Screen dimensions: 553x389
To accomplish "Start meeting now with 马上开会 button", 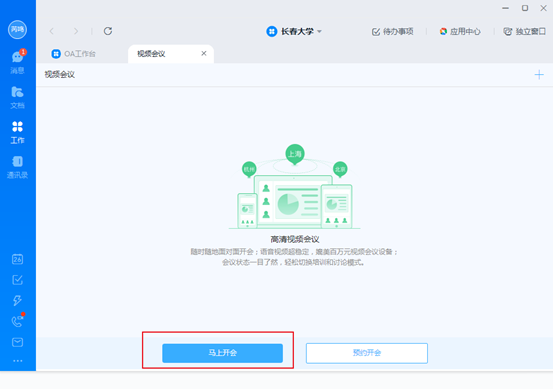I will (x=223, y=353).
